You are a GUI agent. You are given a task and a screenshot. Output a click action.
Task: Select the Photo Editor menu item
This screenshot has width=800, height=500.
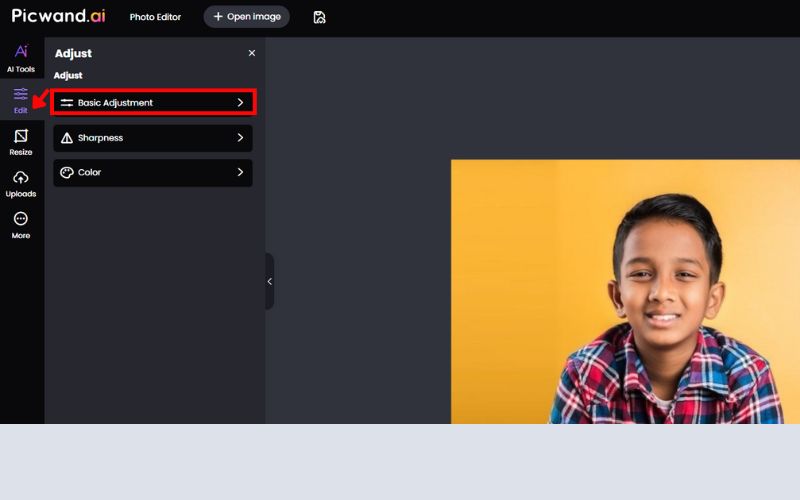tap(155, 17)
